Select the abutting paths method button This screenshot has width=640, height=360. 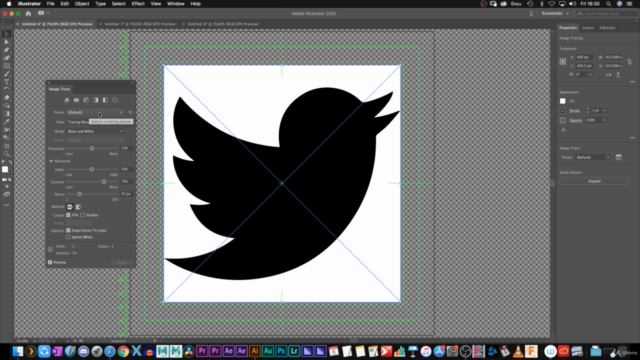pos(70,207)
